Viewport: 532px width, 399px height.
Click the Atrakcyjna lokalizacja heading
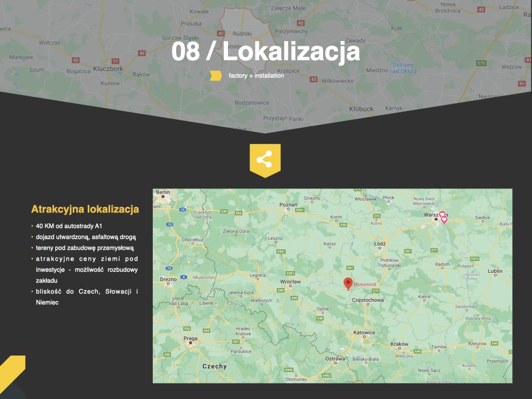click(x=85, y=209)
